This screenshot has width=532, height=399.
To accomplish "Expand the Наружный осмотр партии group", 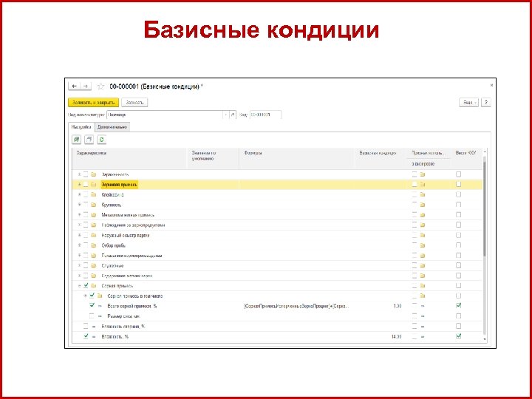I will 79,235.
